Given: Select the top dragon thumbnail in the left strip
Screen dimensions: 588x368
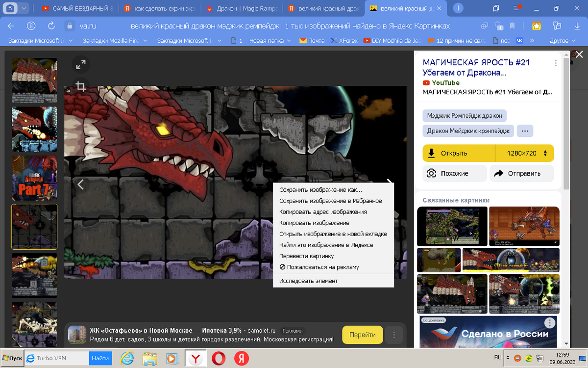Looking at the screenshot, I should pyautogui.click(x=34, y=80).
